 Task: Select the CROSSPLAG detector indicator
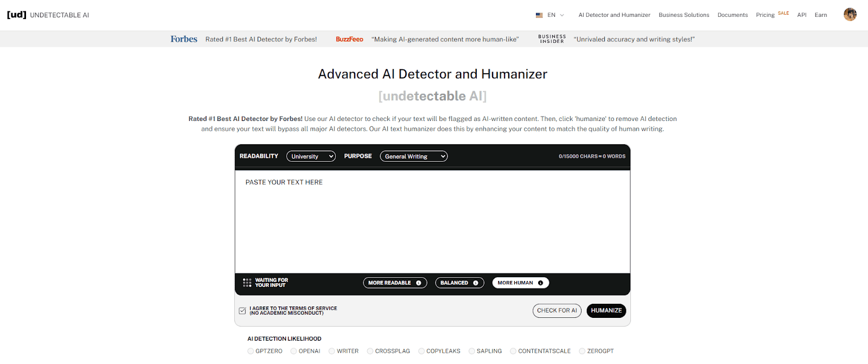click(370, 351)
